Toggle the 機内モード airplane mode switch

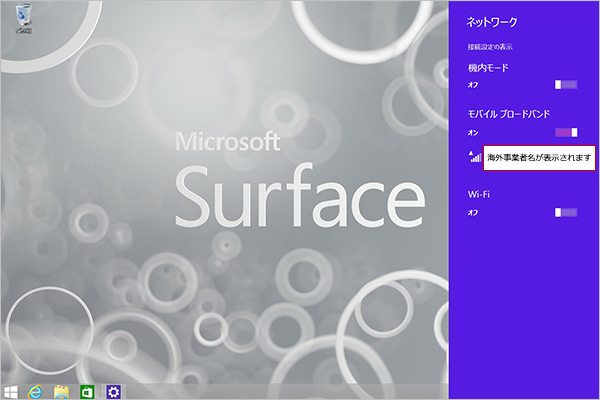(x=566, y=85)
